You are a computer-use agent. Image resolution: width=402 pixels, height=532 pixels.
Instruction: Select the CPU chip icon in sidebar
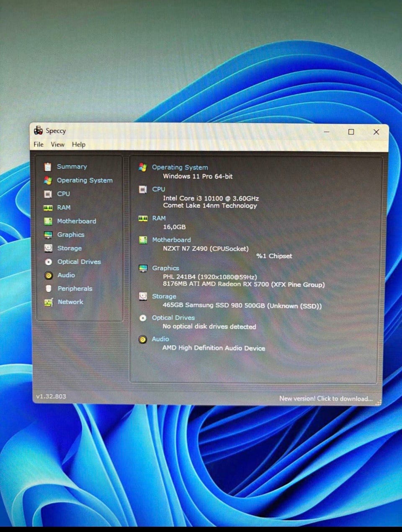(48, 194)
